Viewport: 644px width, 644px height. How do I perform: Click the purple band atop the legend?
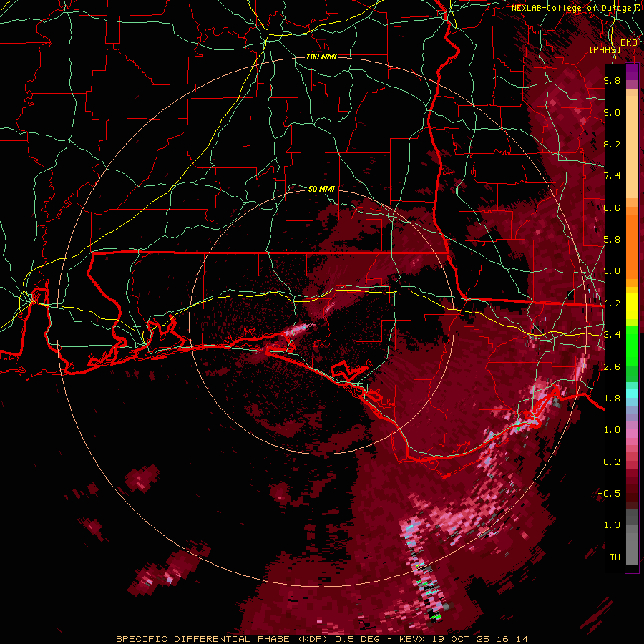632,72
